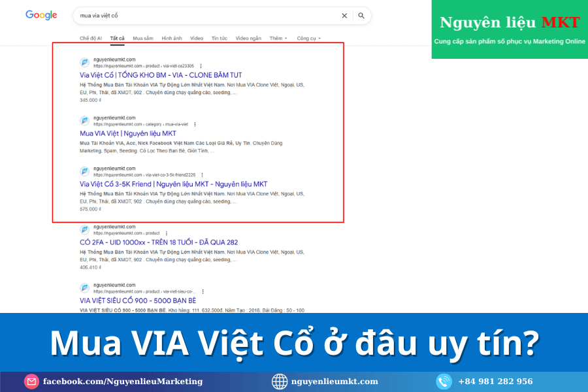This screenshot has width=588, height=392.
Task: Select the Tin tức tab
Action: point(219,39)
